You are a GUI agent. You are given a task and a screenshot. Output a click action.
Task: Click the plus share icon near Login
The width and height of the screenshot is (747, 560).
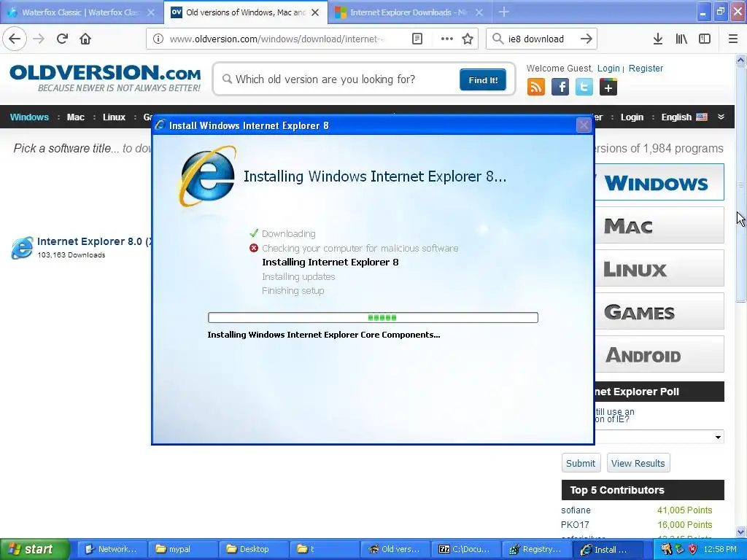point(608,87)
